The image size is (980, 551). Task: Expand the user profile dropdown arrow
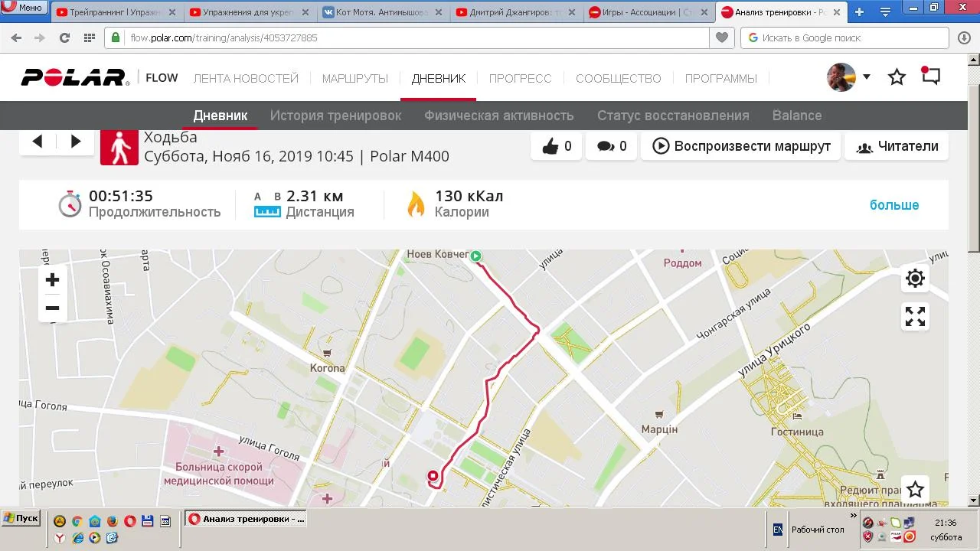(x=867, y=77)
